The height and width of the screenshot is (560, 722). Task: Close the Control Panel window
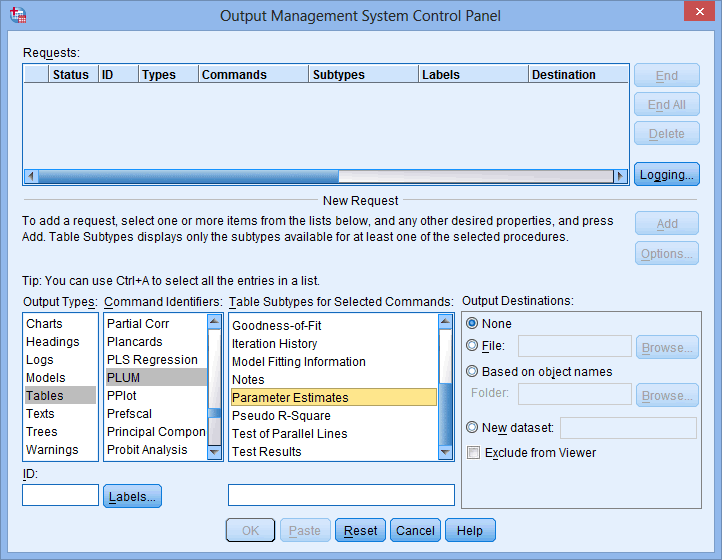pos(699,12)
